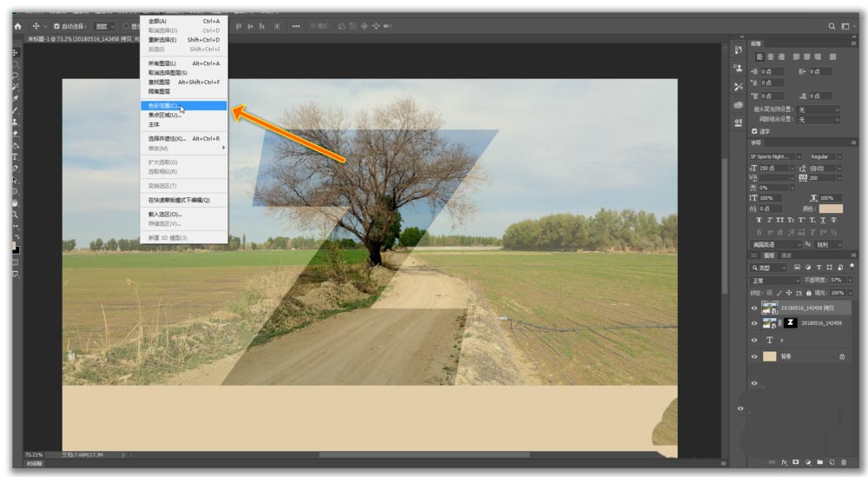Click the tracking value 200 field
Image resolution: width=868 pixels, height=477 pixels.
[x=821, y=178]
